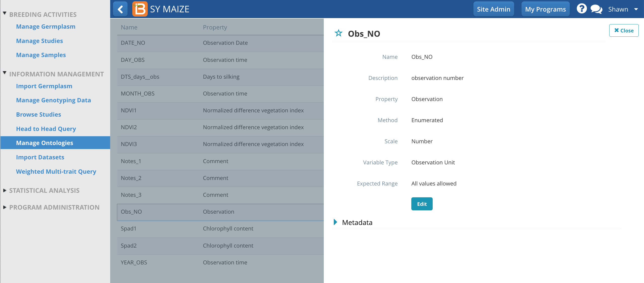Select the DAY_OBS variable row
Viewport: 644px width, 283px height.
tap(220, 60)
